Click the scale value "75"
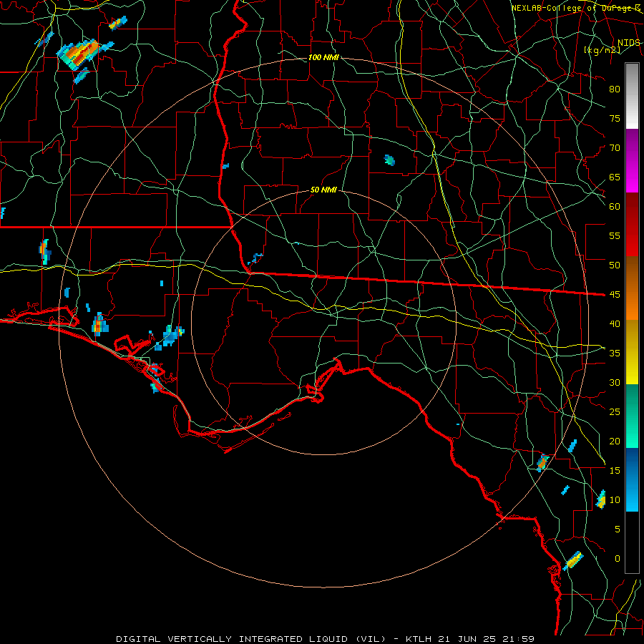644x644 pixels. point(615,119)
